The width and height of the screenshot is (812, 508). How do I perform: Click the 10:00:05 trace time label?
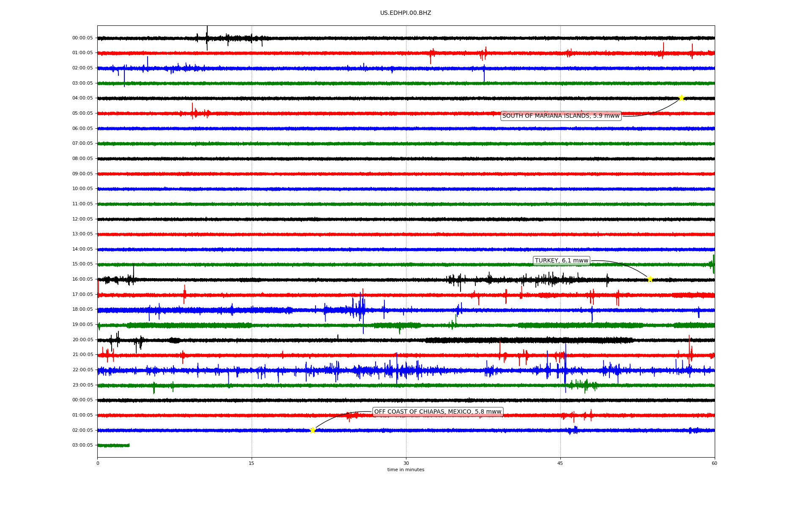(82, 189)
